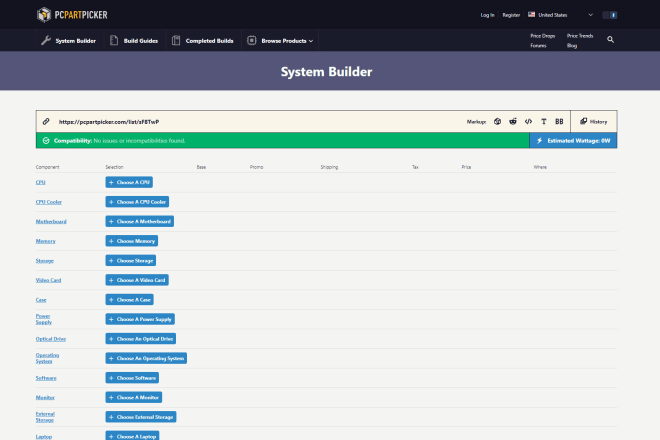Viewport: 660px width, 440px height.
Task: Open the Operating System component link
Action: [x=47, y=358]
